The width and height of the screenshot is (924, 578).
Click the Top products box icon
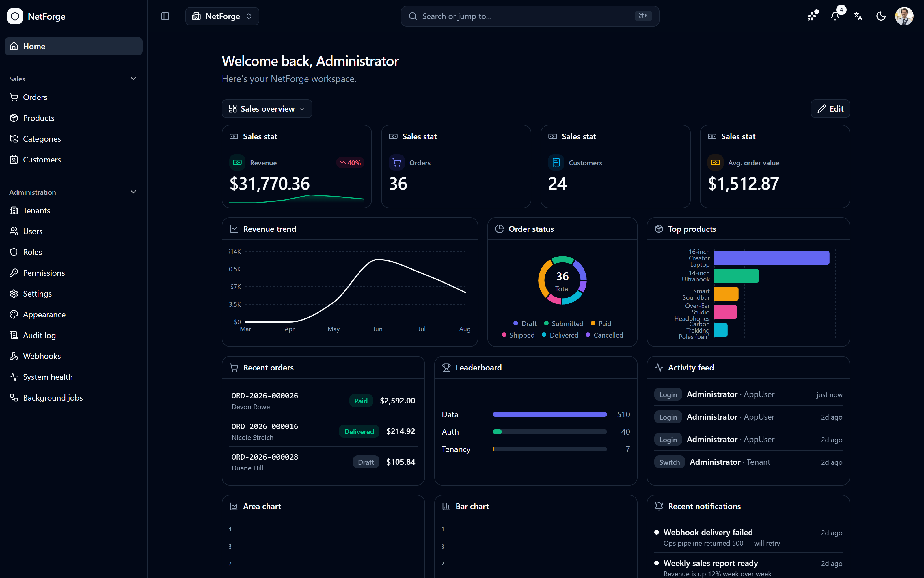point(659,229)
